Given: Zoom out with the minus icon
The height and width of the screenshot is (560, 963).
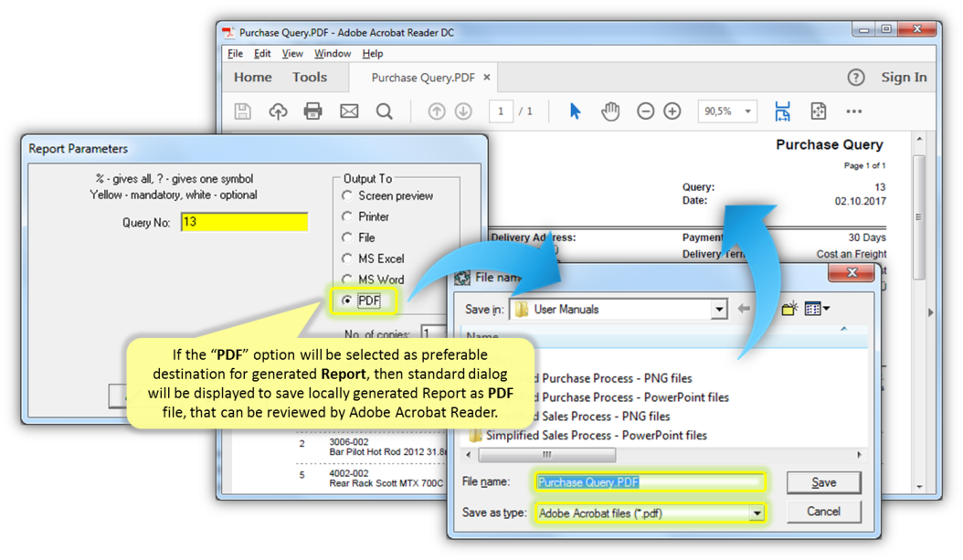Looking at the screenshot, I should [x=645, y=111].
